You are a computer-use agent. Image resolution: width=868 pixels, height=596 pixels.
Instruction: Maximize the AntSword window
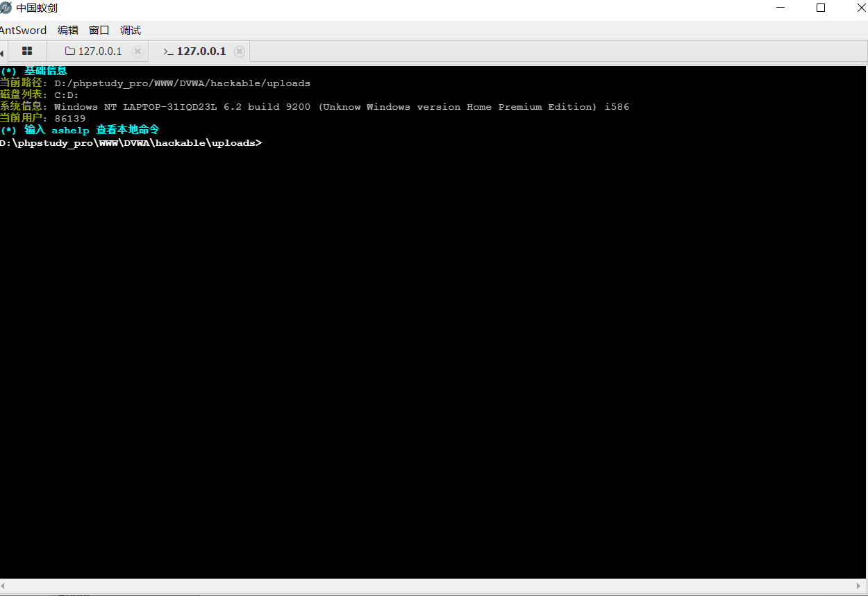click(821, 8)
